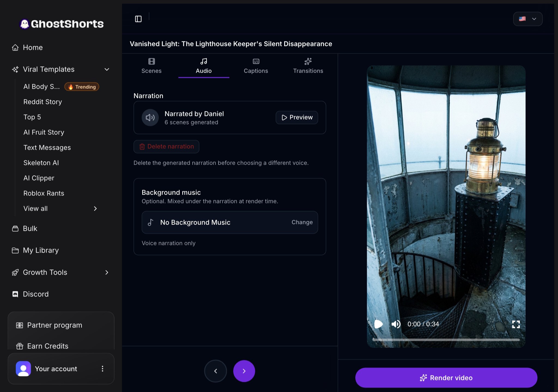Viewport: 558px width, 392px height.
Task: Preview the Daniel narration
Action: coord(297,117)
